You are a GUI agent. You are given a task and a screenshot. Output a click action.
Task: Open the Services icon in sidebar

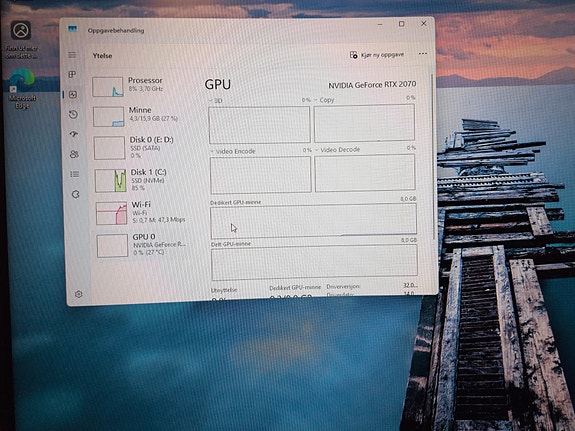pyautogui.click(x=76, y=194)
